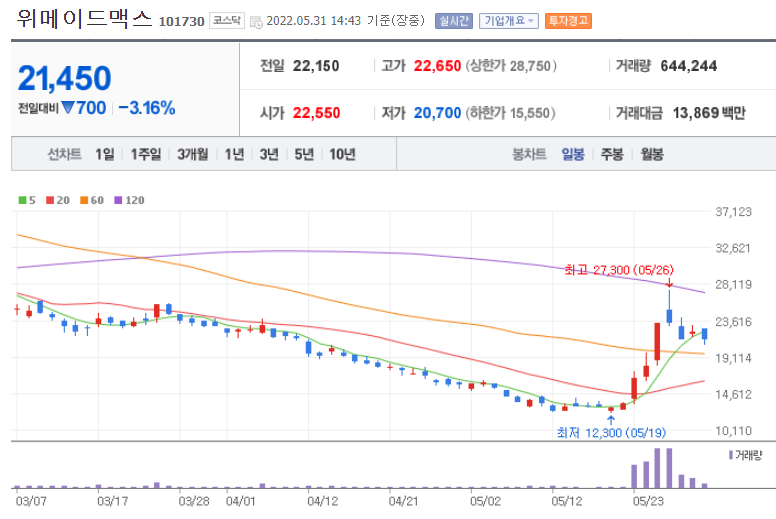
Task: Select the 1년 line chart tab
Action: tap(235, 154)
